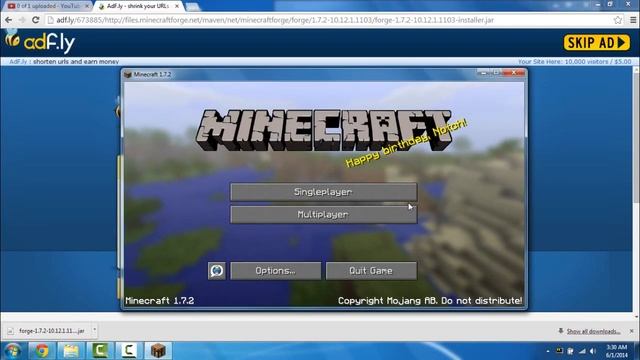Click the Singleplayer button
Screen dimensions: 640x360
323,192
